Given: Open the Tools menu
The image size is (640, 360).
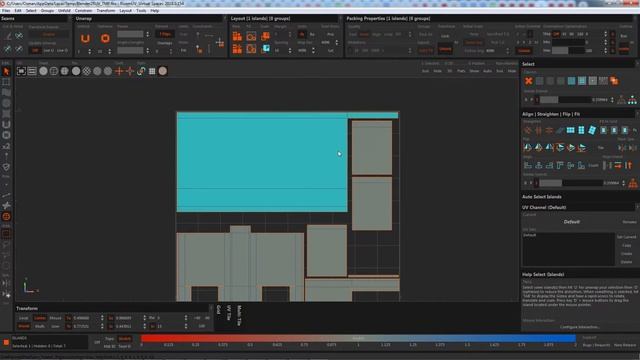Looking at the screenshot, I should tap(141, 11).
